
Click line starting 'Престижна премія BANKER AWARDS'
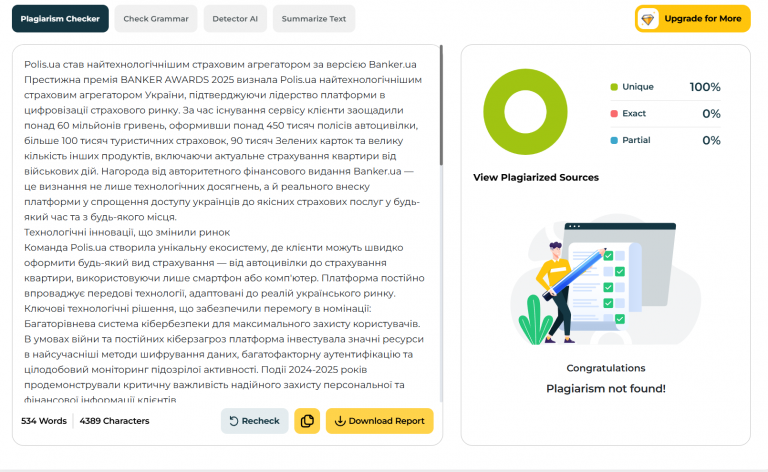tap(223, 79)
